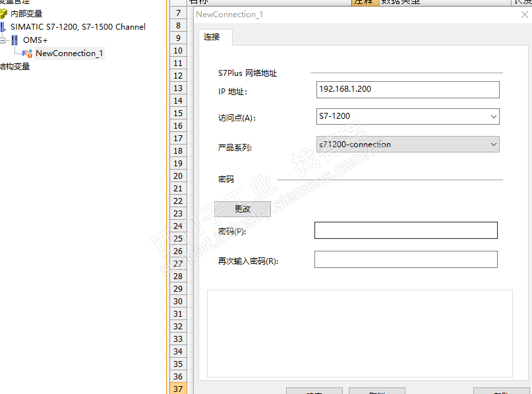Select row header 32
The width and height of the screenshot is (532, 394).
(178, 327)
